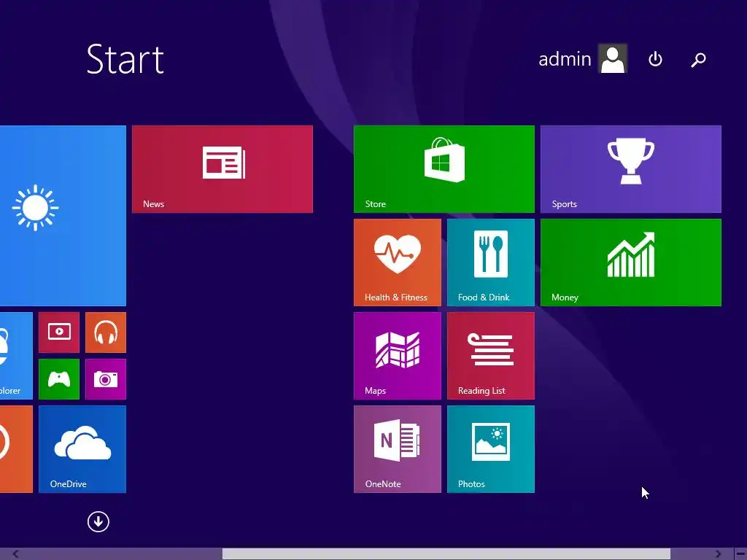Open the Store tile
The width and height of the screenshot is (747, 560).
tap(444, 169)
